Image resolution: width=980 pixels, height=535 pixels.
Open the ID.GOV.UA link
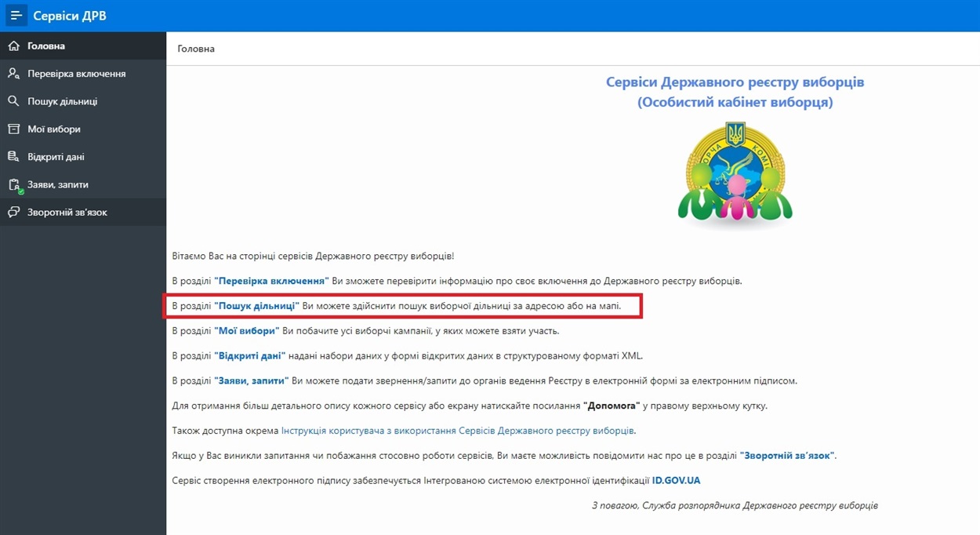tap(676, 481)
